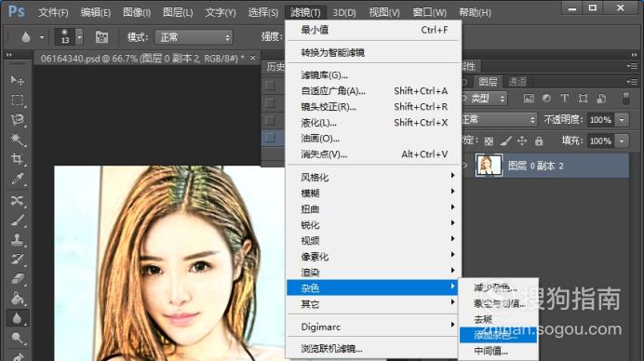The width and height of the screenshot is (644, 361).
Task: Select the History Brush tool
Action: (x=17, y=260)
